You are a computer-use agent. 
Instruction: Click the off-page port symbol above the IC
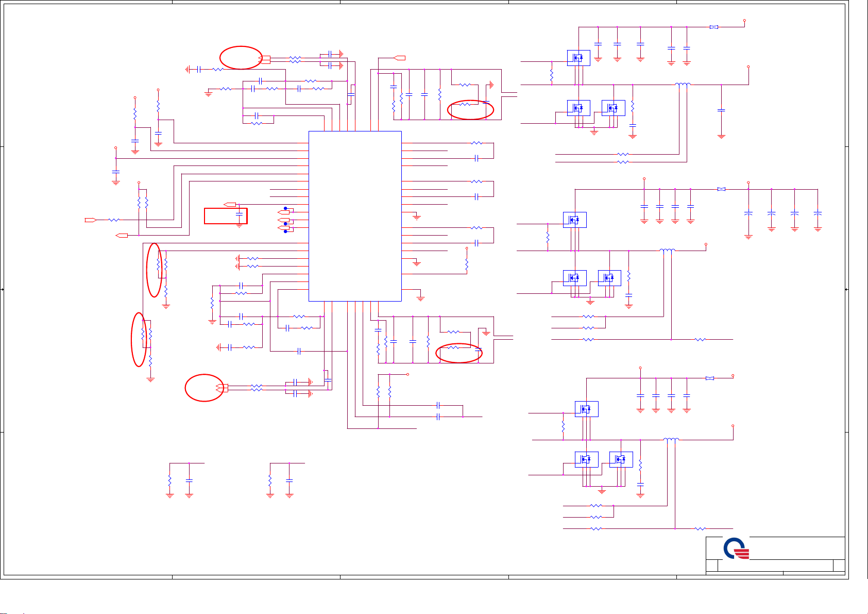(400, 57)
